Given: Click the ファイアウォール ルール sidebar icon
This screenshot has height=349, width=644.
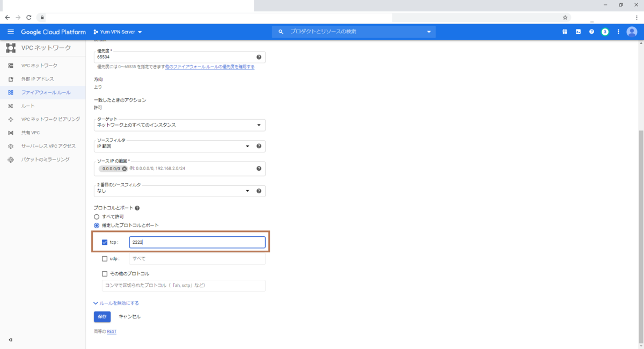Looking at the screenshot, I should pos(10,92).
